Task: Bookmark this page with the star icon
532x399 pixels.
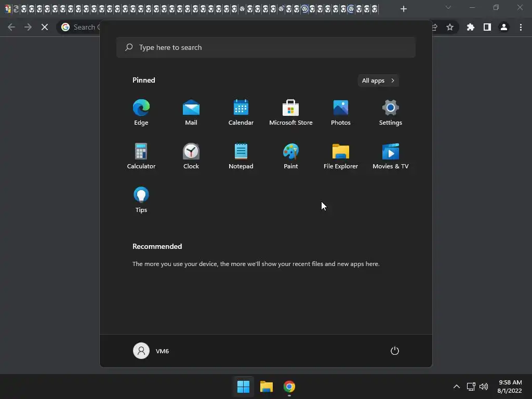Action: [450, 27]
